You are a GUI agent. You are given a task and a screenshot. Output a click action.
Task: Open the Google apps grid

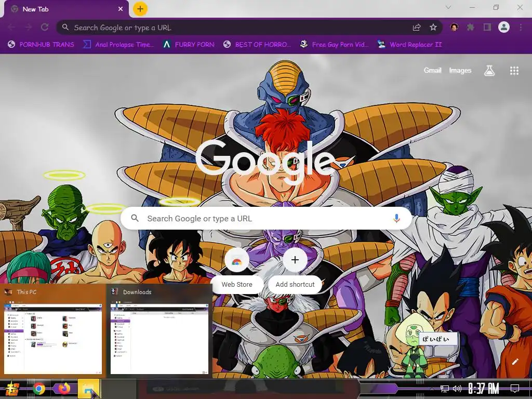coord(514,71)
